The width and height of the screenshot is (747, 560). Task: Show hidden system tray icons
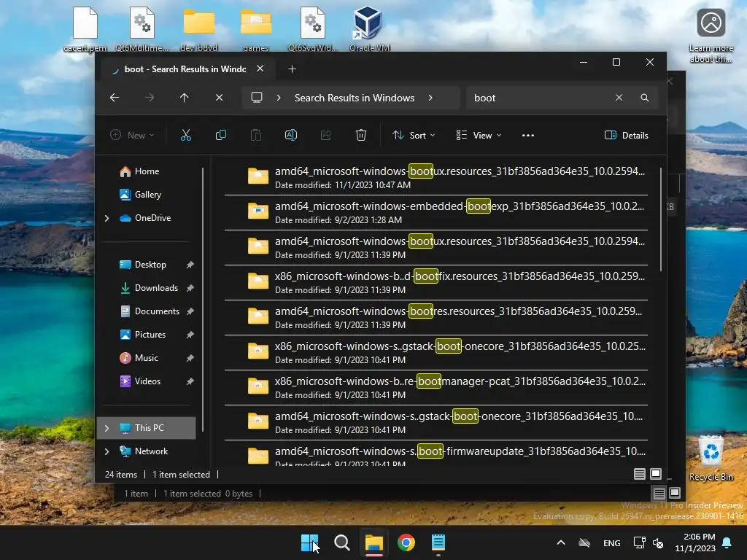tap(561, 542)
